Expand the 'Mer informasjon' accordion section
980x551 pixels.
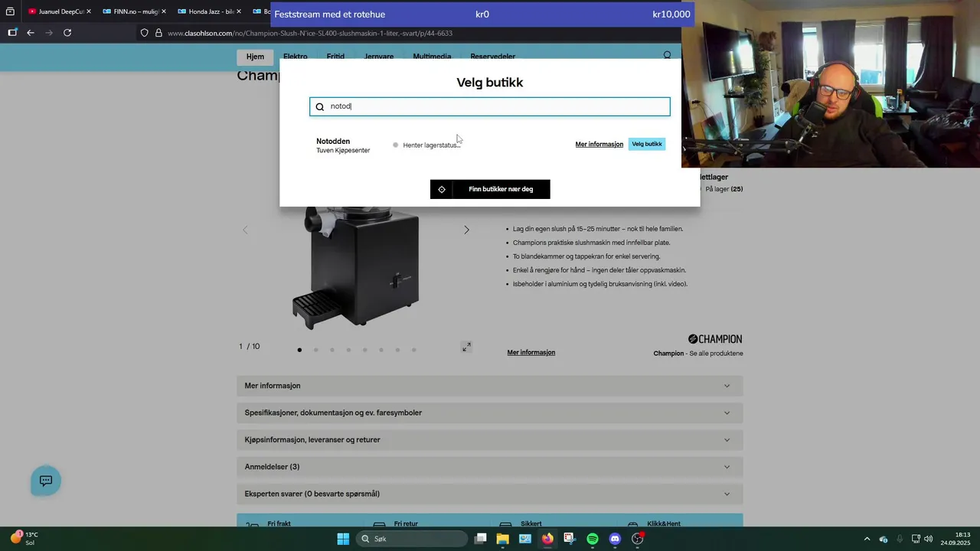pyautogui.click(x=490, y=386)
